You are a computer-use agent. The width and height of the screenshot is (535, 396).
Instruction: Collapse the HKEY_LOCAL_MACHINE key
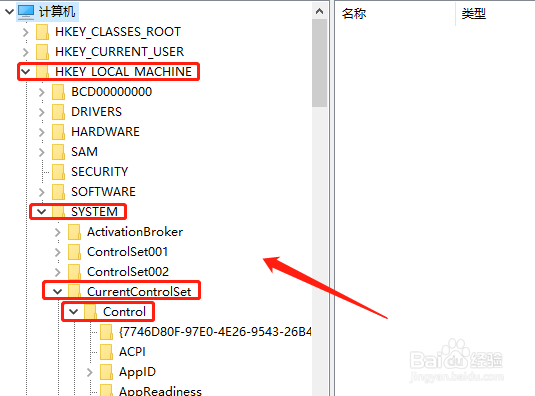26,72
